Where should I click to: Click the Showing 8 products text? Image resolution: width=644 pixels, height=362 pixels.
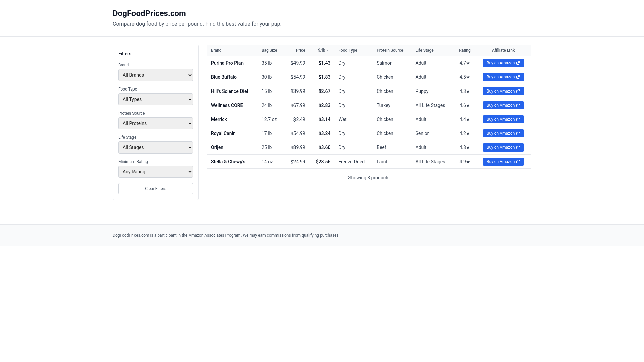tap(369, 178)
